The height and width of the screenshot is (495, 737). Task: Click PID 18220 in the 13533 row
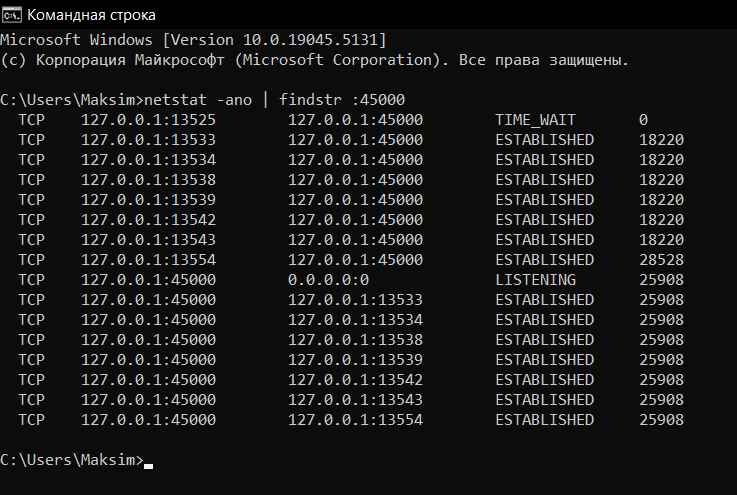click(x=661, y=140)
